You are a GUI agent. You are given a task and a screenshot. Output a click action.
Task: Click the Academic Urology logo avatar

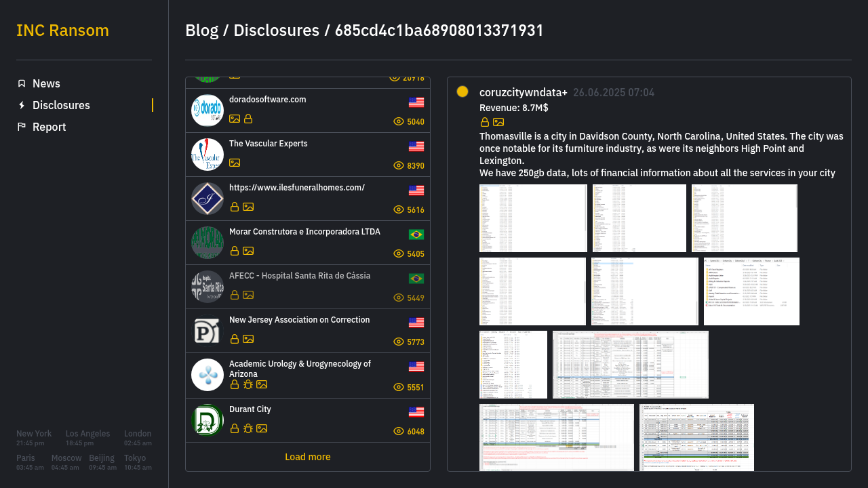click(x=208, y=375)
